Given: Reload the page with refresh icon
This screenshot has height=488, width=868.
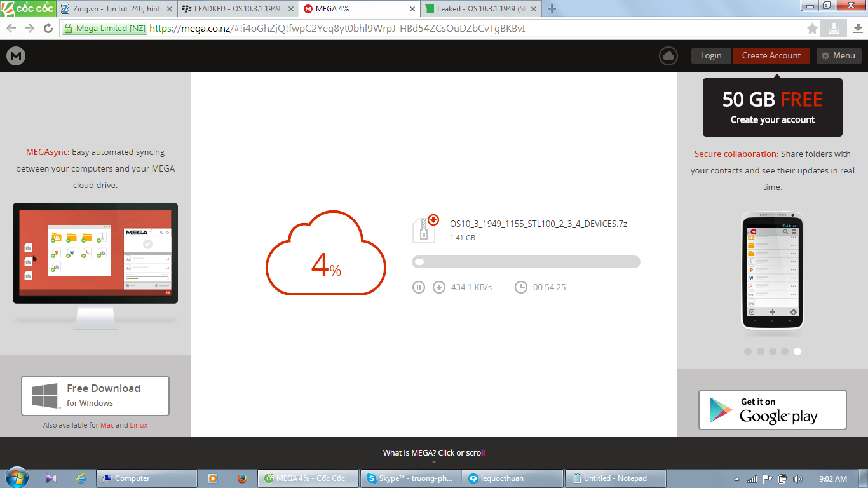Looking at the screenshot, I should coord(48,29).
